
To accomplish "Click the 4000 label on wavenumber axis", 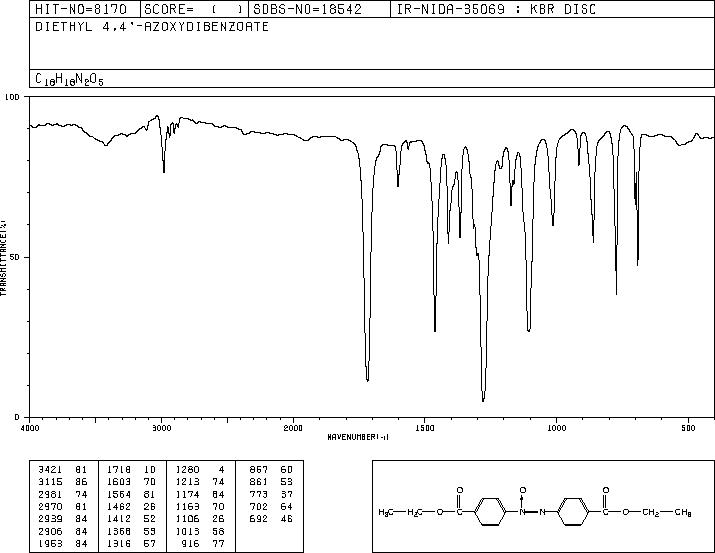I will pyautogui.click(x=30, y=428).
